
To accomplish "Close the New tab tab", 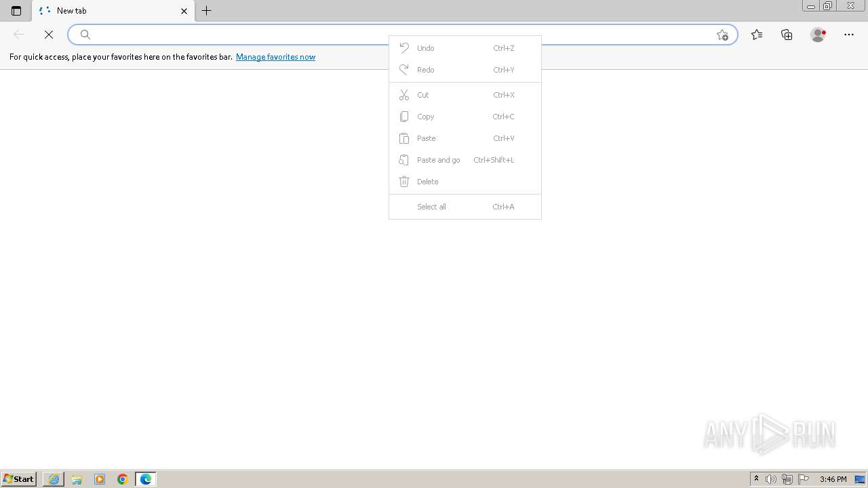I will [x=184, y=11].
